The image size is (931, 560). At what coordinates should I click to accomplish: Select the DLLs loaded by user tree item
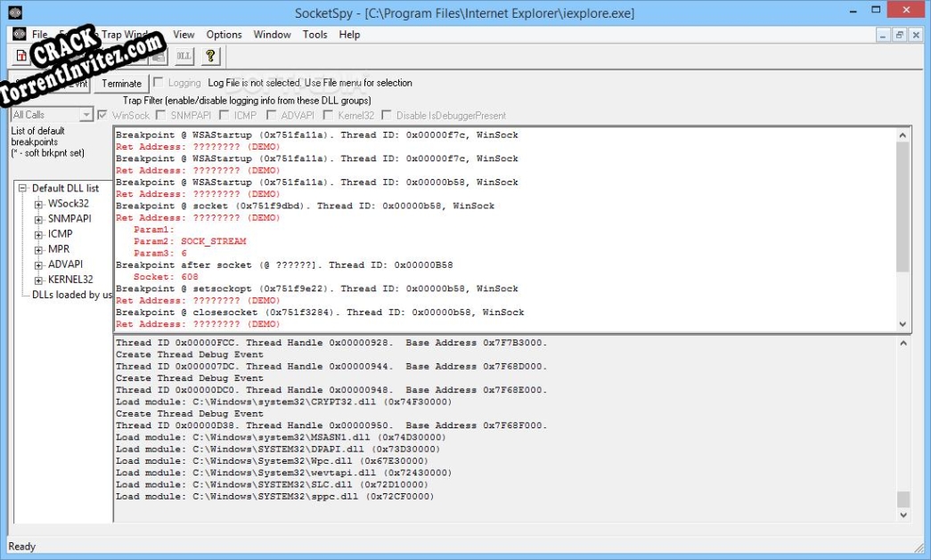click(x=71, y=295)
